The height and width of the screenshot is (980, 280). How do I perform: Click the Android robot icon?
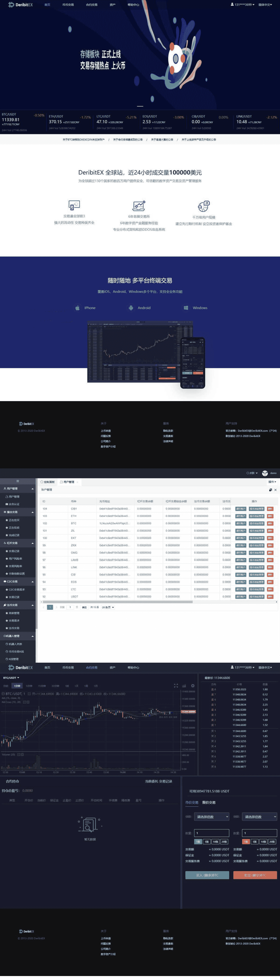(131, 308)
